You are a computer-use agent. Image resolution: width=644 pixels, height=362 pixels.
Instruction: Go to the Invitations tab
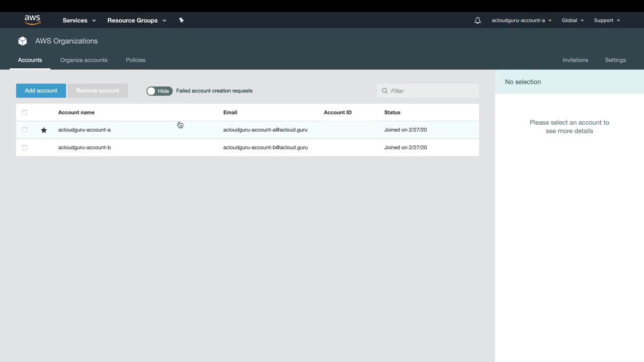(x=575, y=60)
